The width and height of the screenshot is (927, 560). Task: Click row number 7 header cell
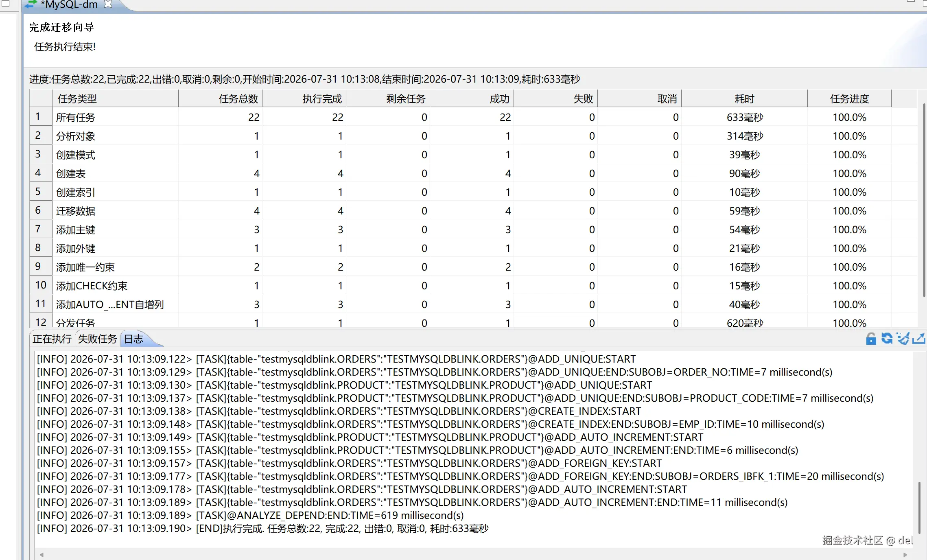click(41, 230)
